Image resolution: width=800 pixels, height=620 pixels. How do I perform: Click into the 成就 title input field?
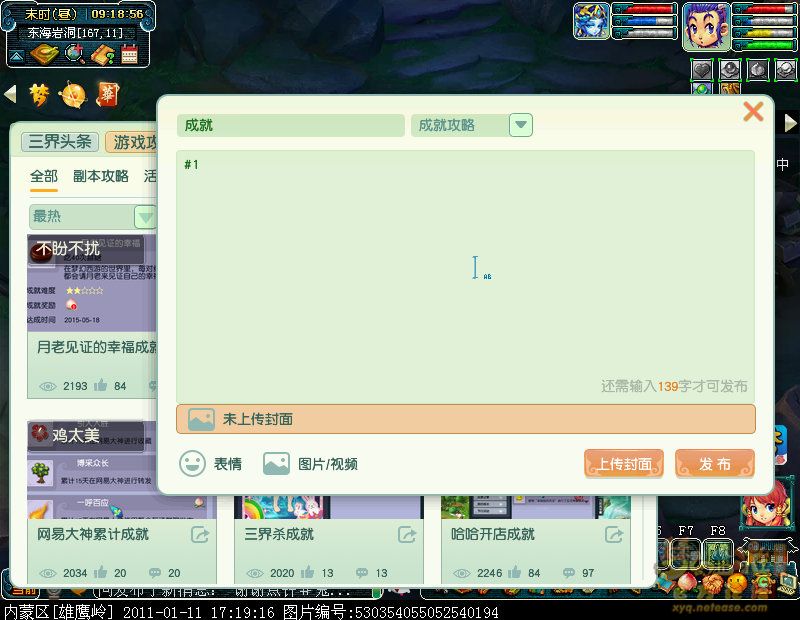[288, 125]
